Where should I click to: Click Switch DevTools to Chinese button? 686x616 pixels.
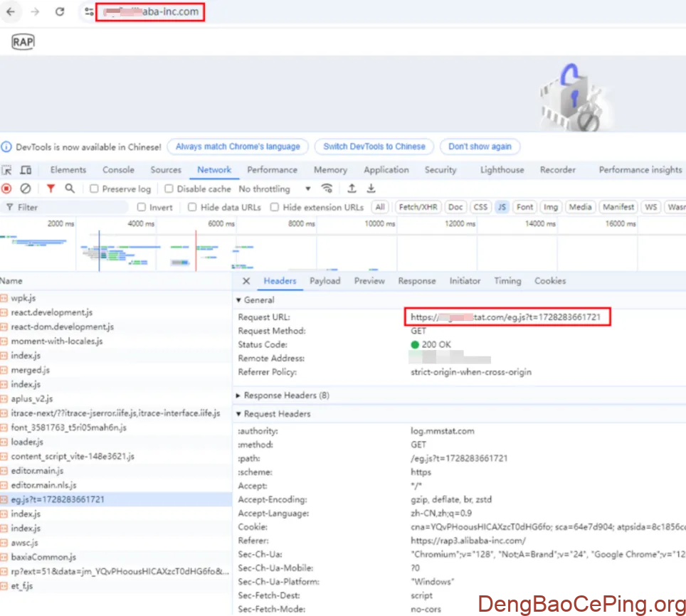(374, 147)
